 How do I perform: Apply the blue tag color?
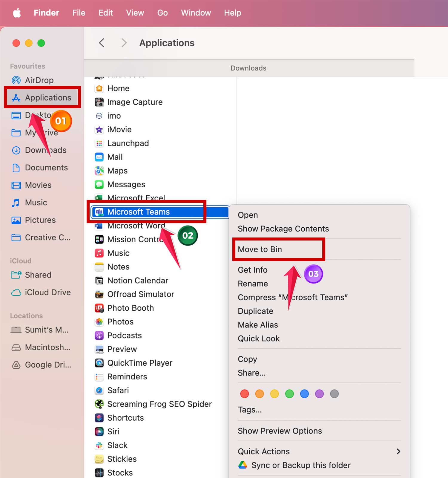(304, 394)
